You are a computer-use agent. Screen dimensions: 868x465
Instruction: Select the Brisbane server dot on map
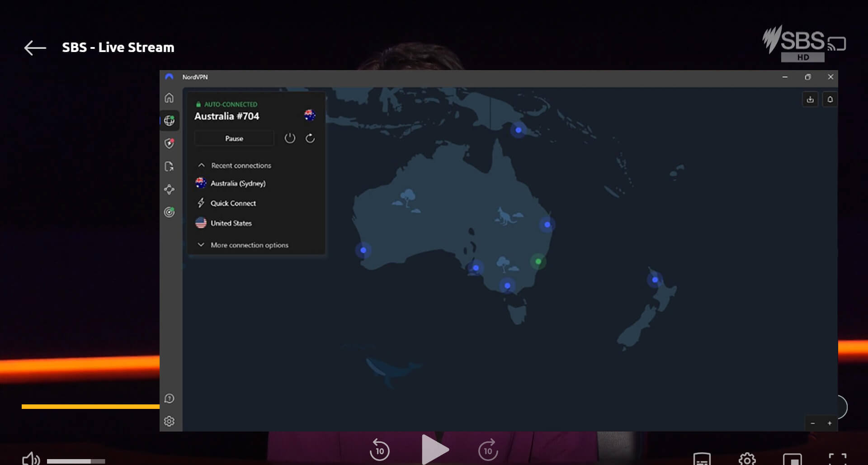[x=547, y=224]
